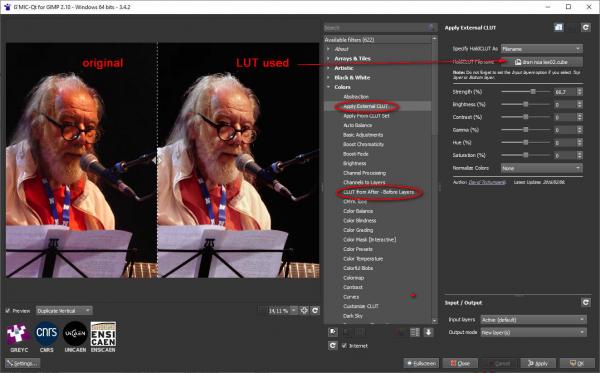Open the Specify HaldCLUT As dropdown
This screenshot has height=373, width=600.
(541, 49)
